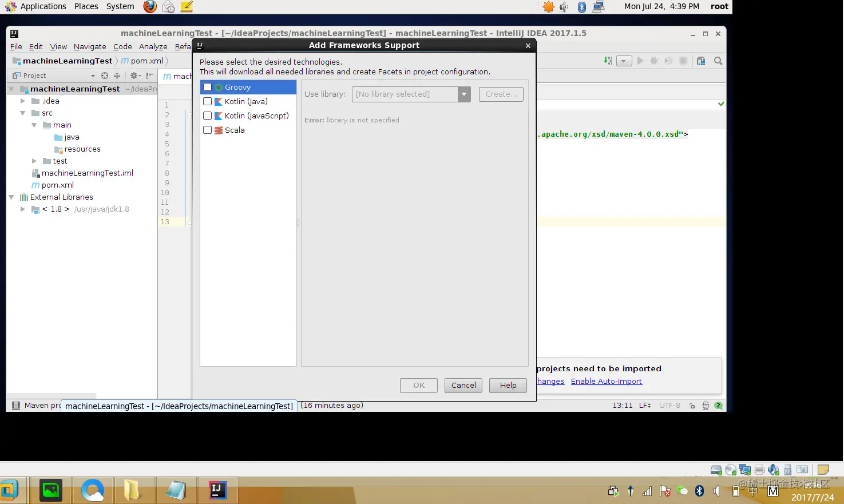Viewport: 844px width, 504px height.
Task: Click the Enable Auto-Import link
Action: [607, 382]
